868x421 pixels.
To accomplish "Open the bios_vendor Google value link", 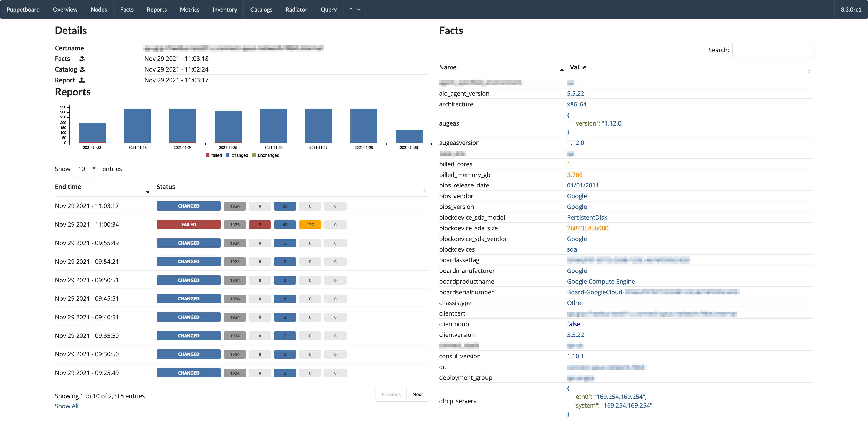I will [577, 196].
